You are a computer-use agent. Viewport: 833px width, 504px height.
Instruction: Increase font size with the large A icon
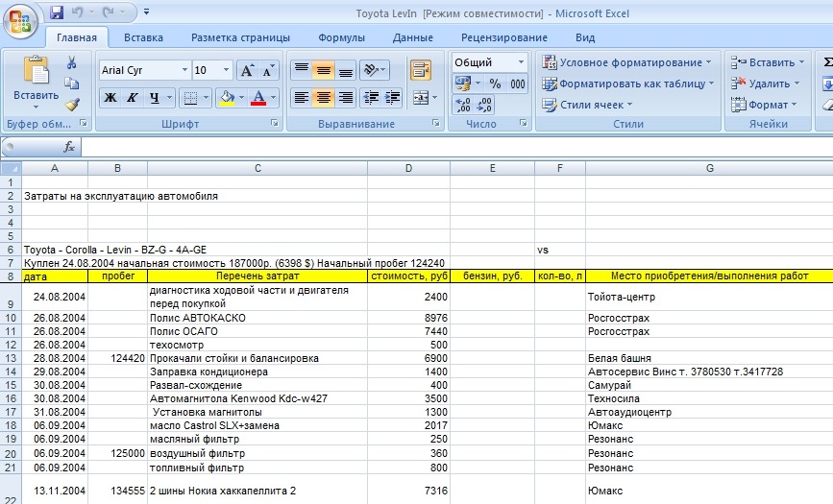click(247, 70)
